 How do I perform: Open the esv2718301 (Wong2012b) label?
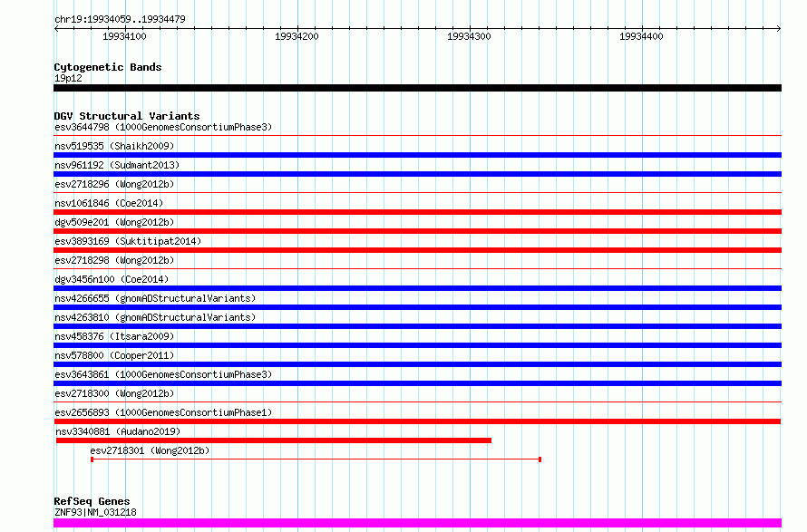(x=150, y=450)
